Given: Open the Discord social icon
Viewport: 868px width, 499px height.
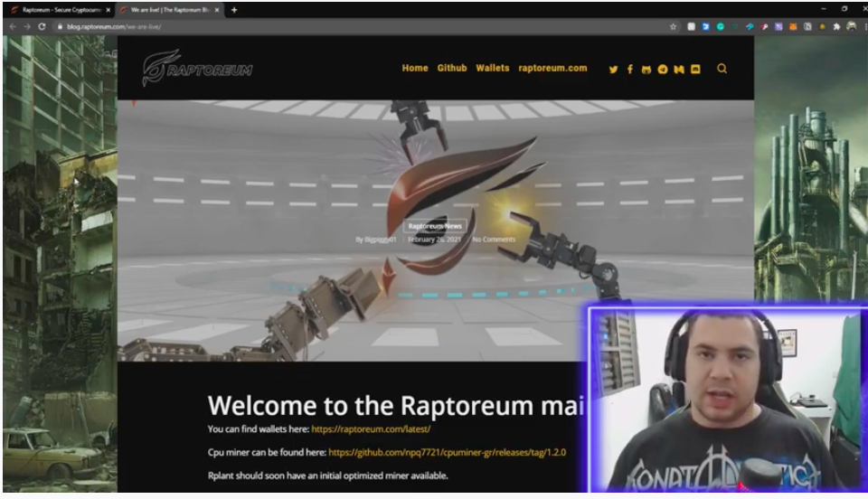Looking at the screenshot, I should pyautogui.click(x=695, y=69).
